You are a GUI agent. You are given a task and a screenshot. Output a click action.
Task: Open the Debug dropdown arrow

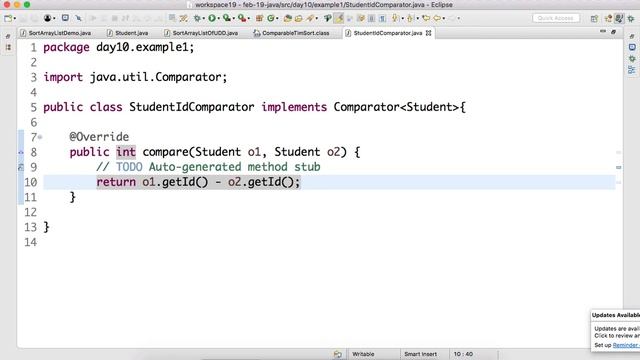coord(203,18)
